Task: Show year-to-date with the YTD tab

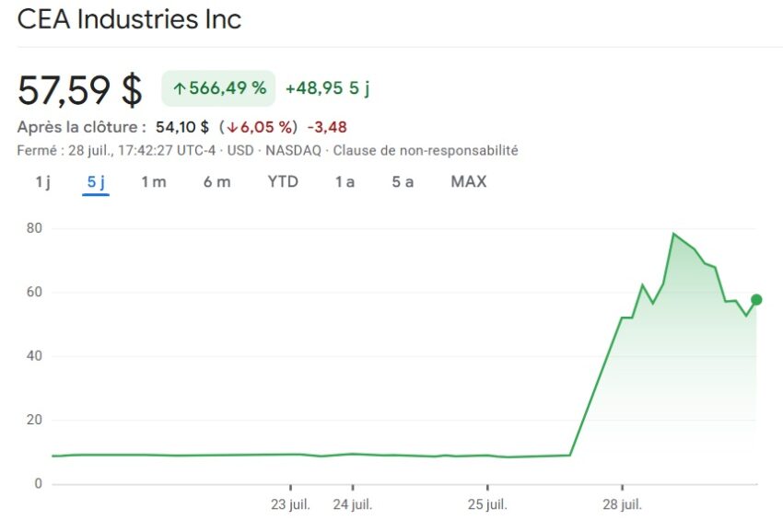Action: 283,181
